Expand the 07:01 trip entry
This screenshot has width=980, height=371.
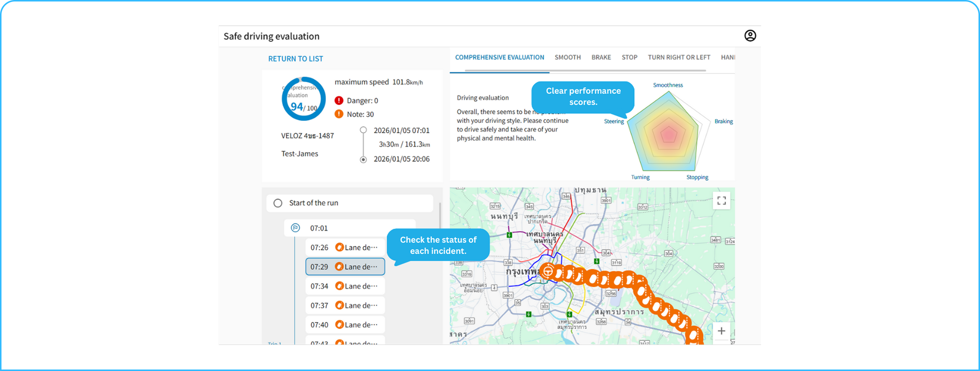(x=349, y=228)
